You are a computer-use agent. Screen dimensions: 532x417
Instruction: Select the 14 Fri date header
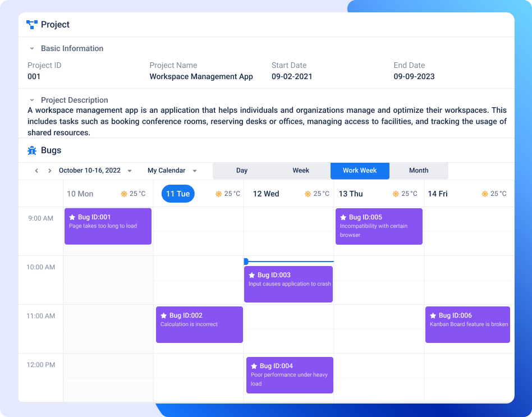point(438,194)
